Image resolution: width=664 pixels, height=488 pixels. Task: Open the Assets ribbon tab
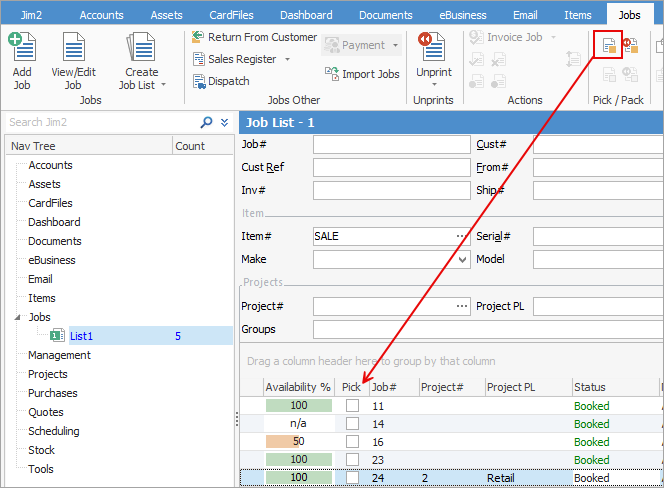coord(166,15)
